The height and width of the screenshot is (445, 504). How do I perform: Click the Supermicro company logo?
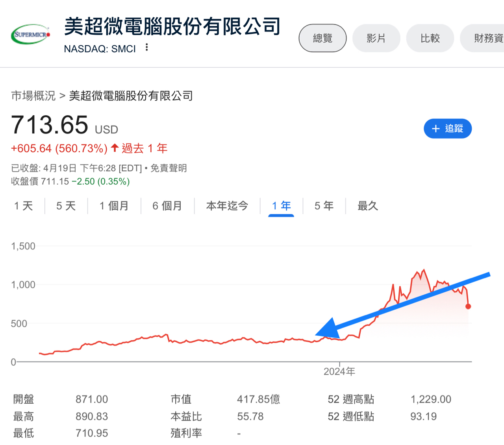[31, 34]
